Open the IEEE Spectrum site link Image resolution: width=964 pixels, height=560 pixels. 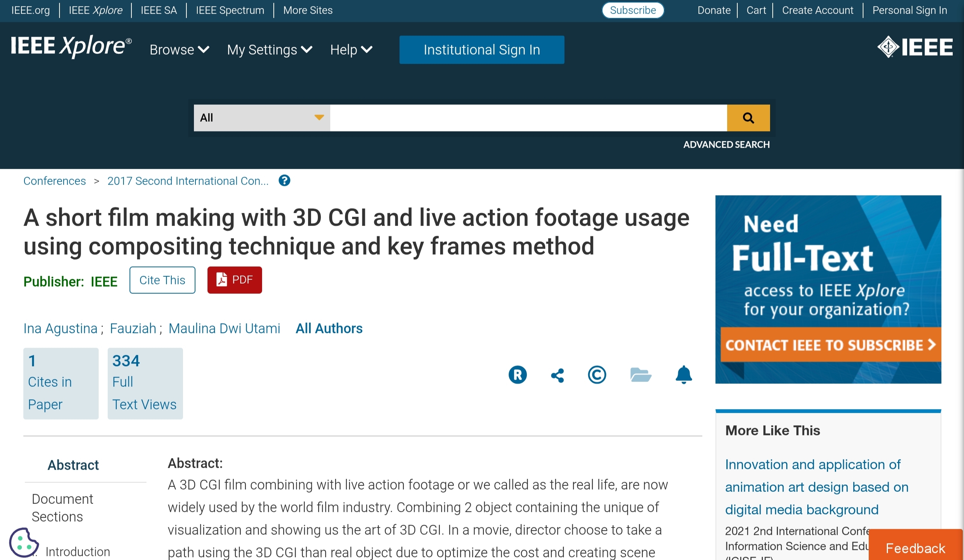pyautogui.click(x=230, y=10)
